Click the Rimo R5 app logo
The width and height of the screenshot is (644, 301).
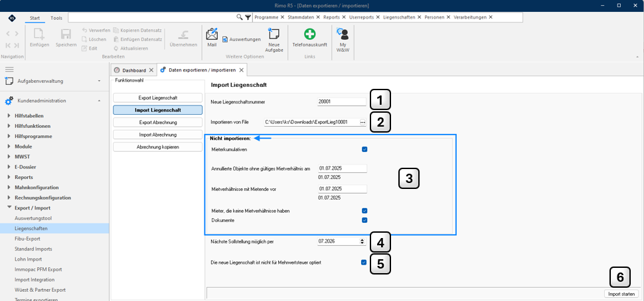12,18
